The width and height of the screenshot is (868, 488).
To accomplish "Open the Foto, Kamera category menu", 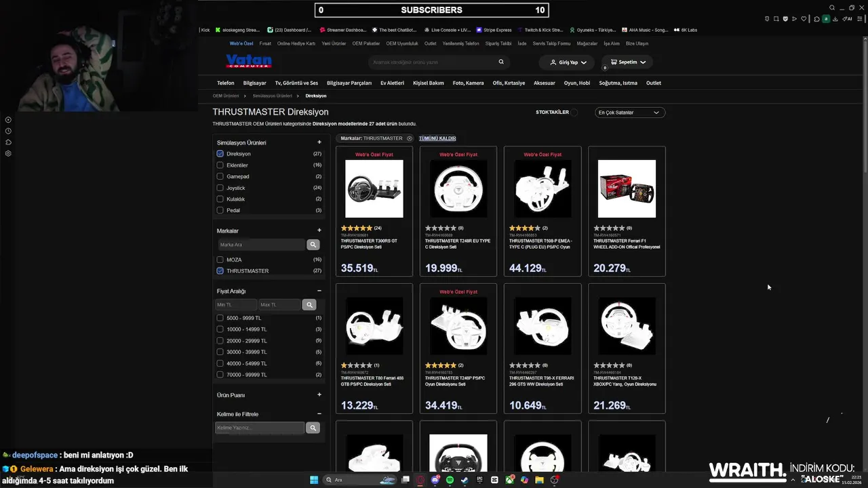I will (x=469, y=83).
